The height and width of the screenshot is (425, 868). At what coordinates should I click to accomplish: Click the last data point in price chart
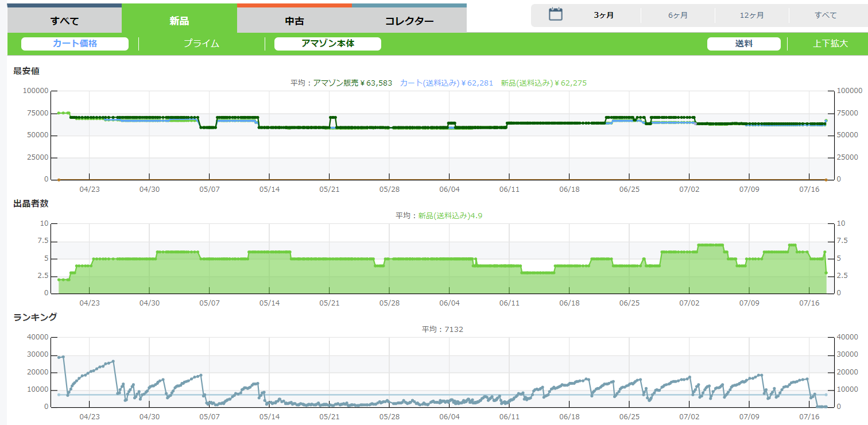click(826, 121)
